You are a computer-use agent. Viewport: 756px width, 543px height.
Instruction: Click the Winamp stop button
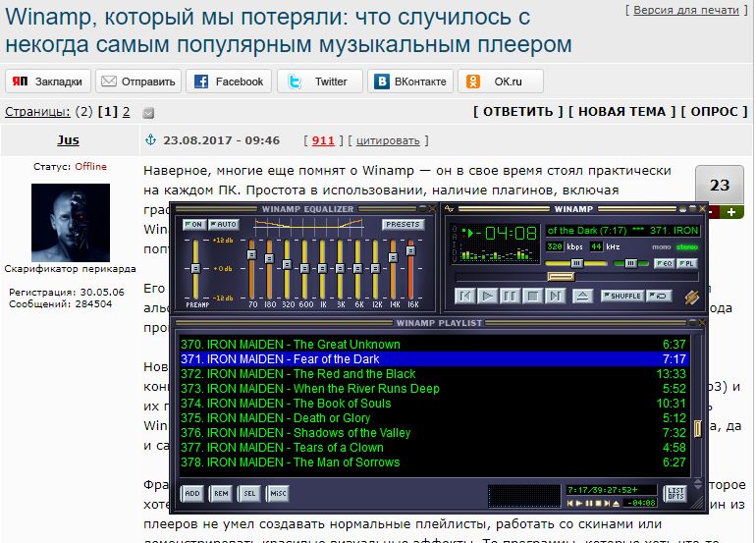point(532,296)
